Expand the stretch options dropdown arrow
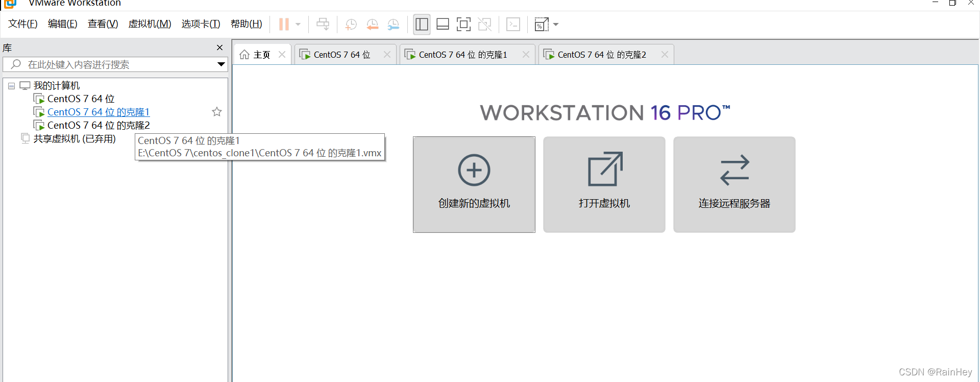This screenshot has height=382, width=980. [x=556, y=24]
